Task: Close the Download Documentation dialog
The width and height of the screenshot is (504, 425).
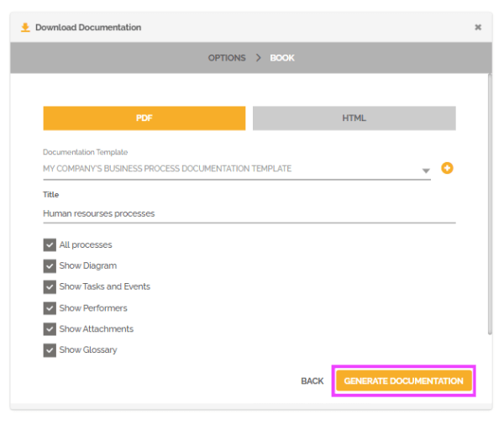Action: pos(478,28)
